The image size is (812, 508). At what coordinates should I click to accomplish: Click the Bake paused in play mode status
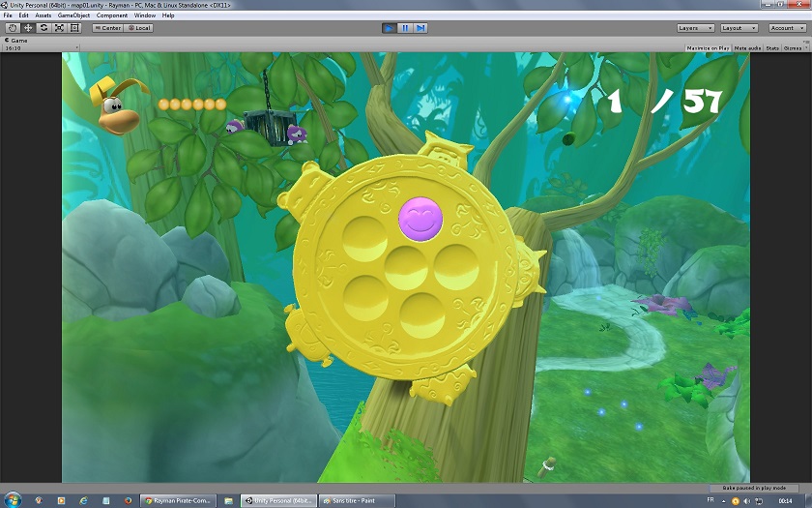pyautogui.click(x=754, y=488)
